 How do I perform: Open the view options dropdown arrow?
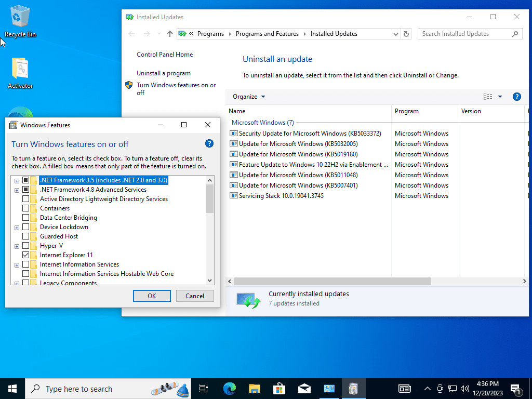point(500,97)
